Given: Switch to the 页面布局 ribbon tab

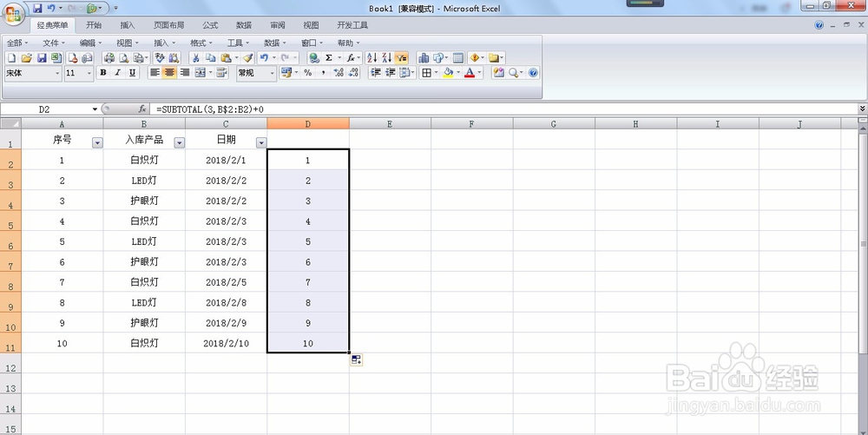Looking at the screenshot, I should [x=169, y=25].
